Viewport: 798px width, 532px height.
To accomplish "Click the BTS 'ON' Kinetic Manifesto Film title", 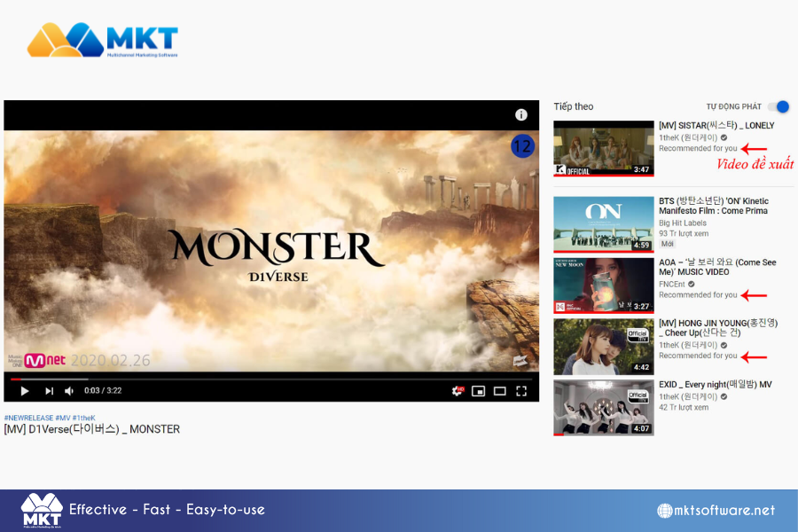I will (714, 207).
